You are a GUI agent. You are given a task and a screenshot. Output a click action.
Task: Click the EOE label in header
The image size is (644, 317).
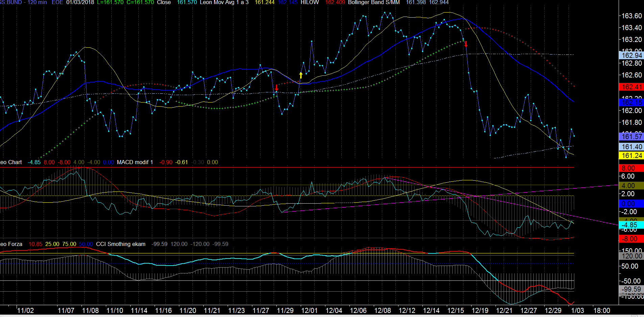click(x=57, y=2)
